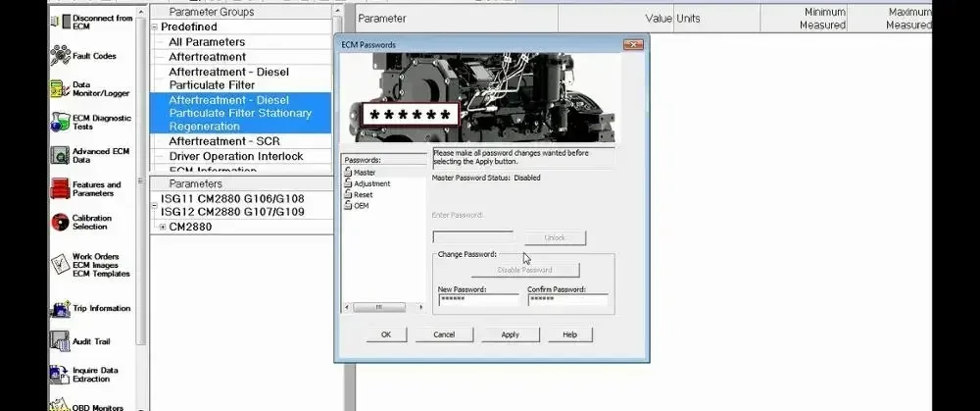980x411 pixels.
Task: Open Audit Trail icon
Action: coord(60,341)
